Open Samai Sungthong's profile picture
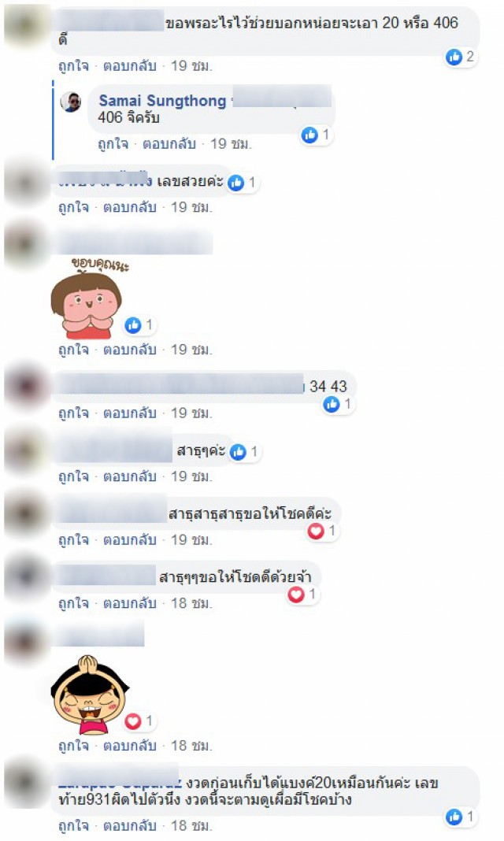Image resolution: width=504 pixels, height=841 pixels. 70,102
